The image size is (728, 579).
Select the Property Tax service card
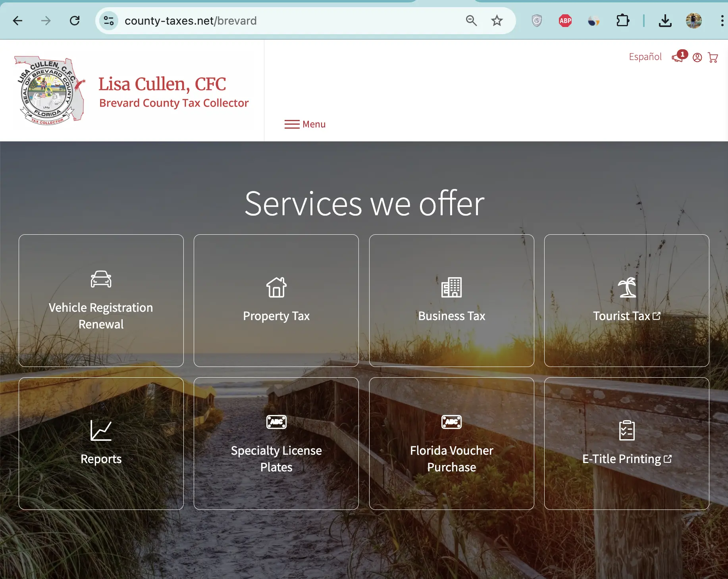pyautogui.click(x=276, y=301)
